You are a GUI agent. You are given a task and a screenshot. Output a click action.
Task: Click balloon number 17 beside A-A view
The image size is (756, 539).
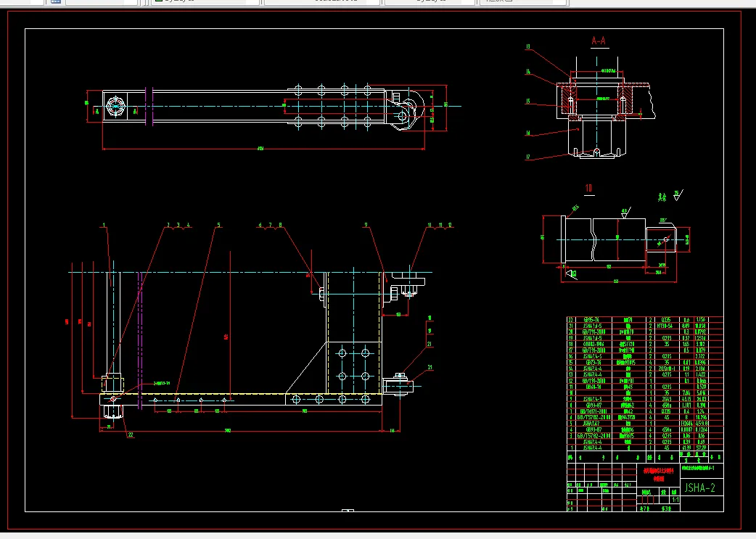tap(528, 157)
